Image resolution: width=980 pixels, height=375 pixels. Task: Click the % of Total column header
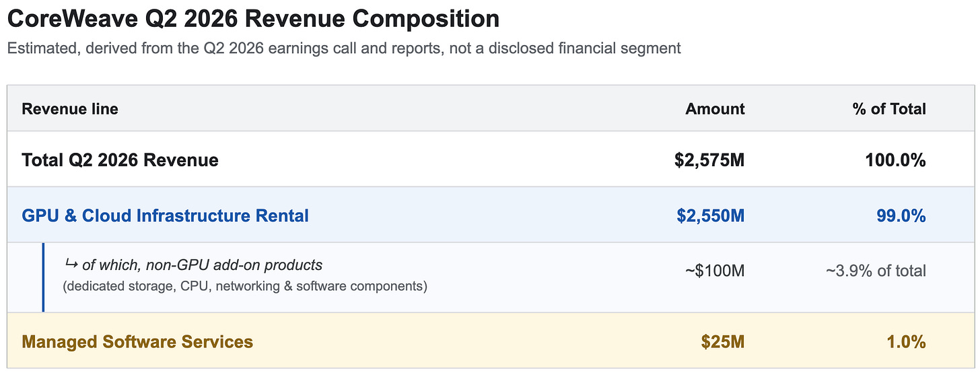(x=888, y=109)
